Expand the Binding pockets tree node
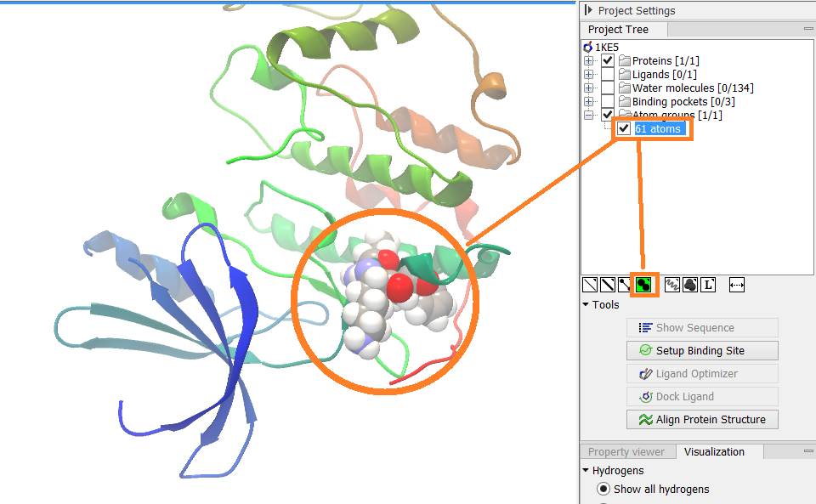The image size is (816, 504). click(589, 101)
